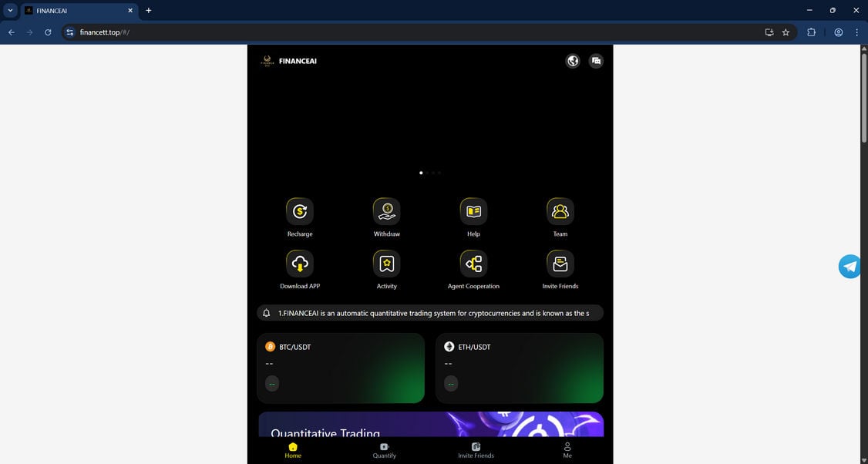This screenshot has height=464, width=868.
Task: Open the browser extensions puzzle icon
Action: click(811, 32)
